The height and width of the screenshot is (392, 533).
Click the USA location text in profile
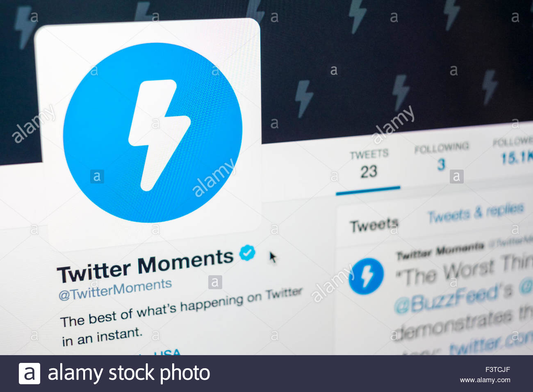click(167, 352)
